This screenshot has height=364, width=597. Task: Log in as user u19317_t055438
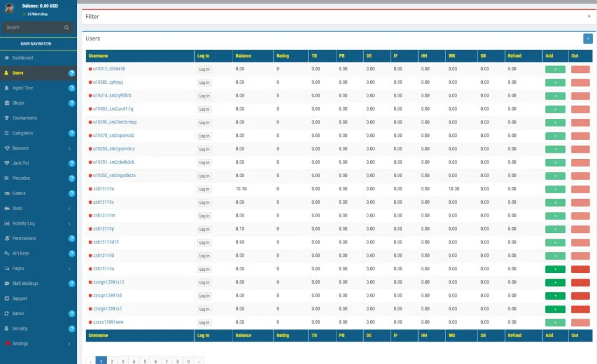pos(204,69)
